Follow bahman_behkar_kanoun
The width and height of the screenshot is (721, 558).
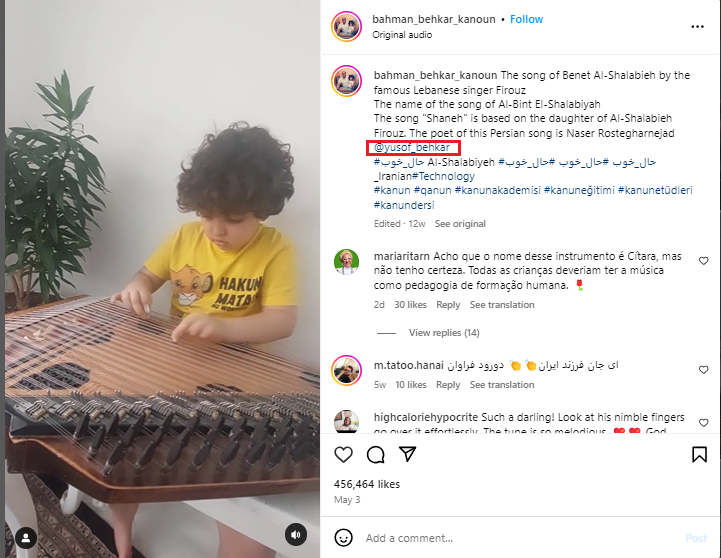point(526,19)
